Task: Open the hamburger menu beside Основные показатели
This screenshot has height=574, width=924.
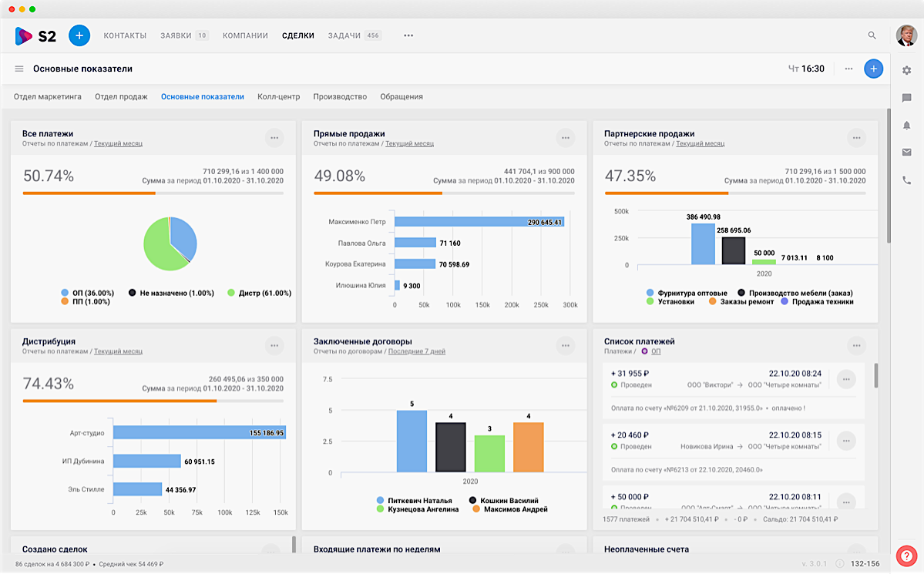Action: pos(18,69)
